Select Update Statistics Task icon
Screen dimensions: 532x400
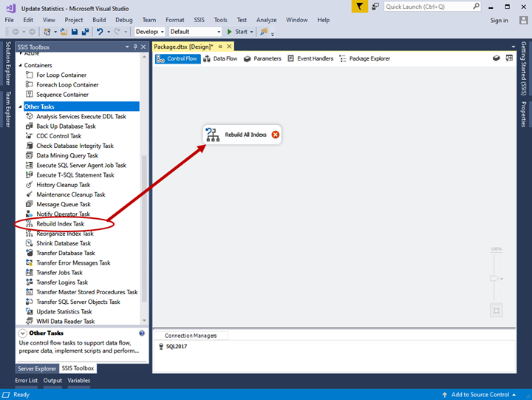tap(30, 311)
